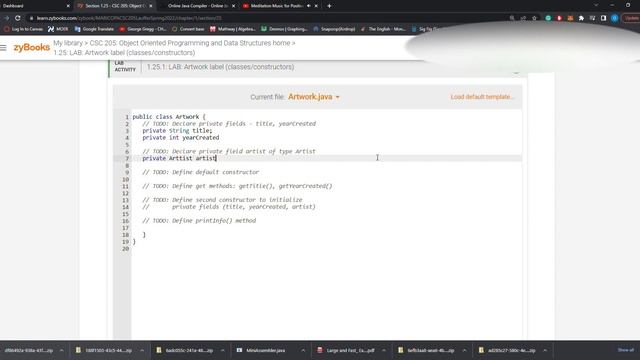Expand options chevron for Miniassembler.java download

pos(303,350)
